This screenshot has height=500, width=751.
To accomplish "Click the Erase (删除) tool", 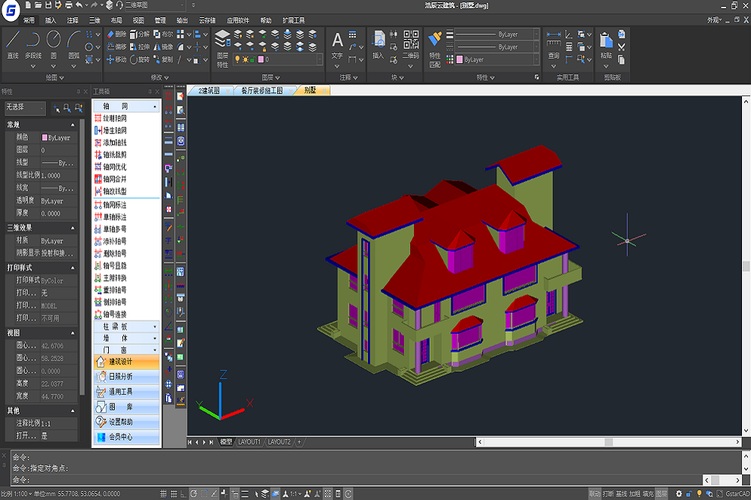I will 116,34.
